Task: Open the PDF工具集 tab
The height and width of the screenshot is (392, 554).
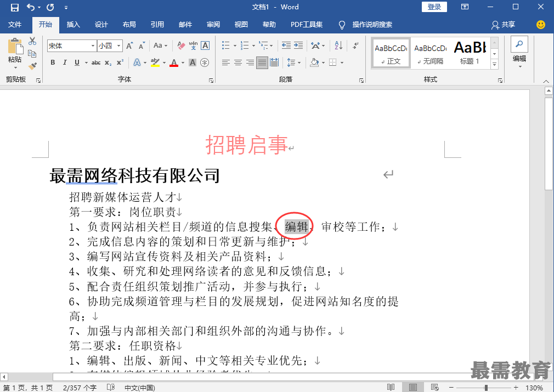Action: [306, 24]
